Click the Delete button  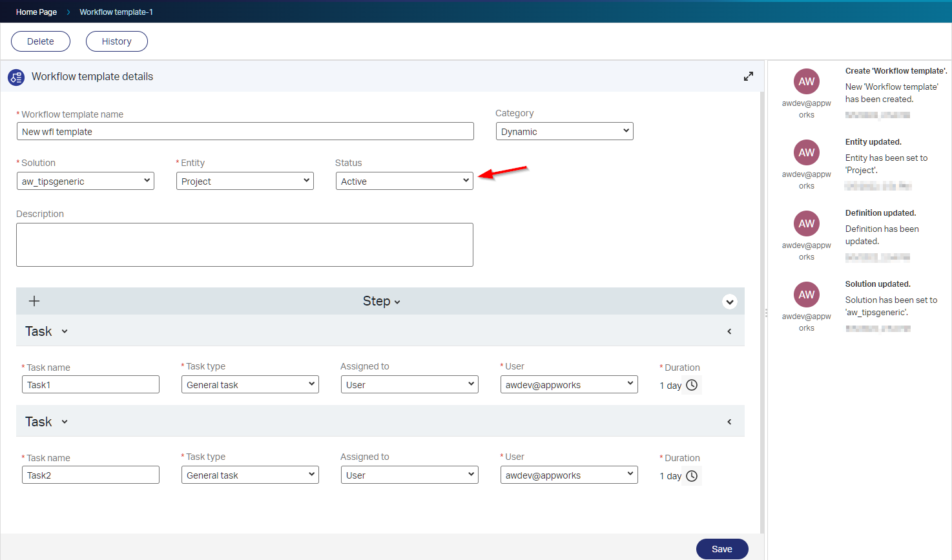[x=41, y=41]
